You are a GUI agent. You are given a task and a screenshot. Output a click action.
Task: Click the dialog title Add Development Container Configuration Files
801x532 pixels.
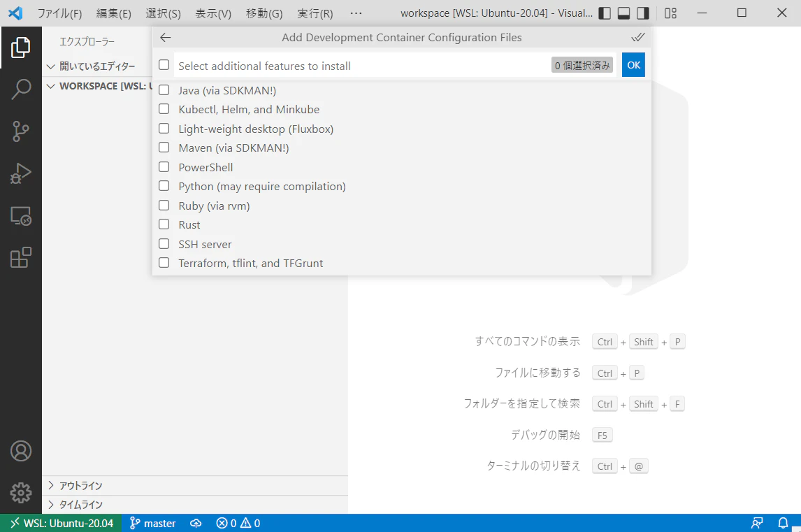tap(401, 37)
